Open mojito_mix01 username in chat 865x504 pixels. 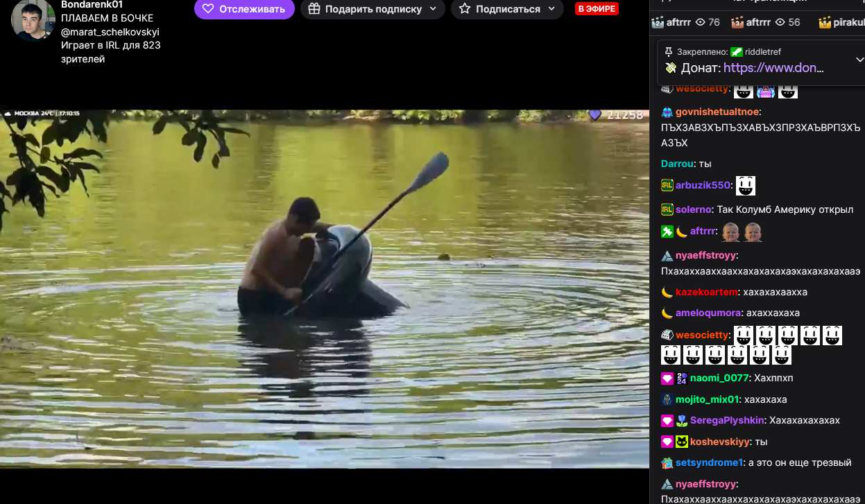point(708,399)
